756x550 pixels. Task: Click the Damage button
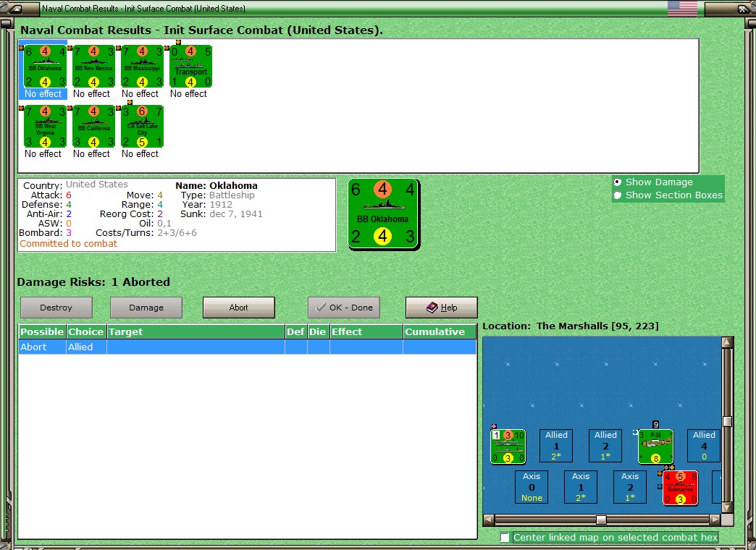click(146, 308)
